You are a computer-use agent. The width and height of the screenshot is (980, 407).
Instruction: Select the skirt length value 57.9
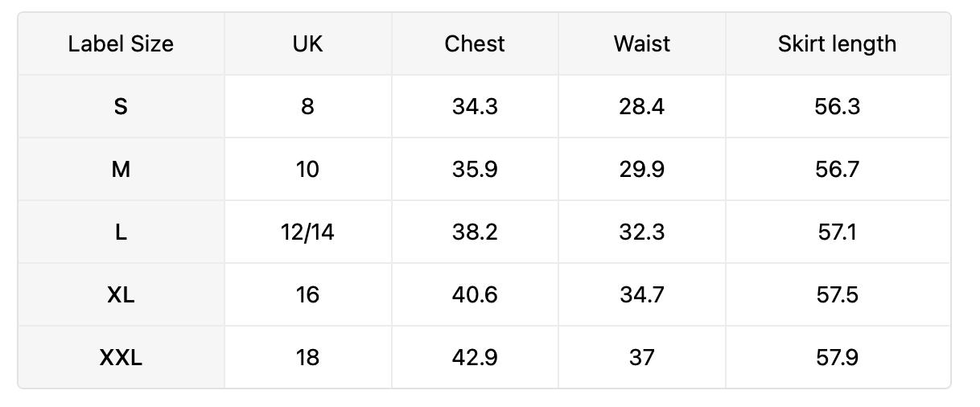(838, 357)
